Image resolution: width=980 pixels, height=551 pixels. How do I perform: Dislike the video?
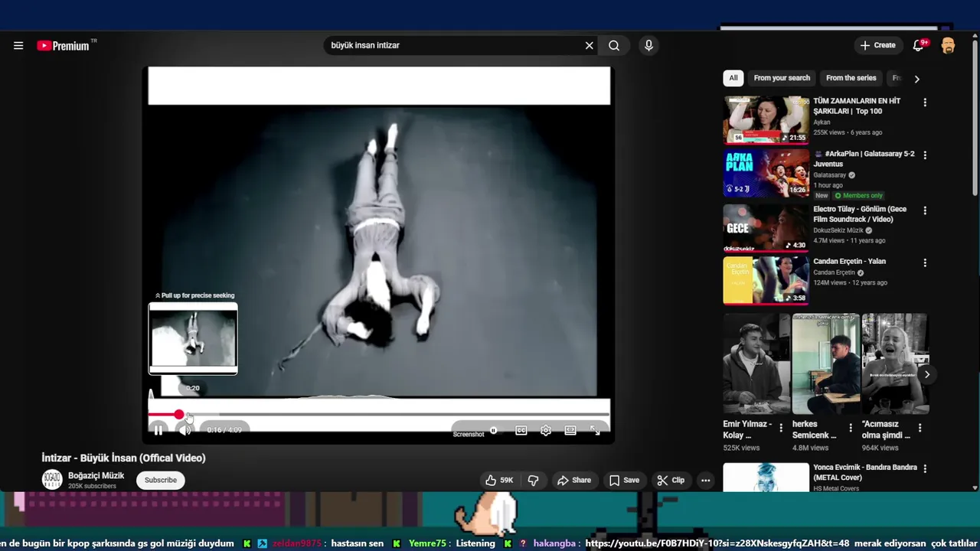534,480
